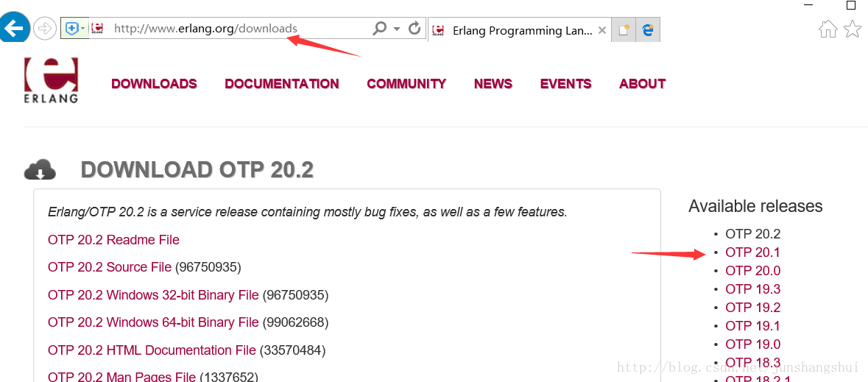868x382 pixels.
Task: Open the OTP 19.1 release link
Action: coord(753,325)
